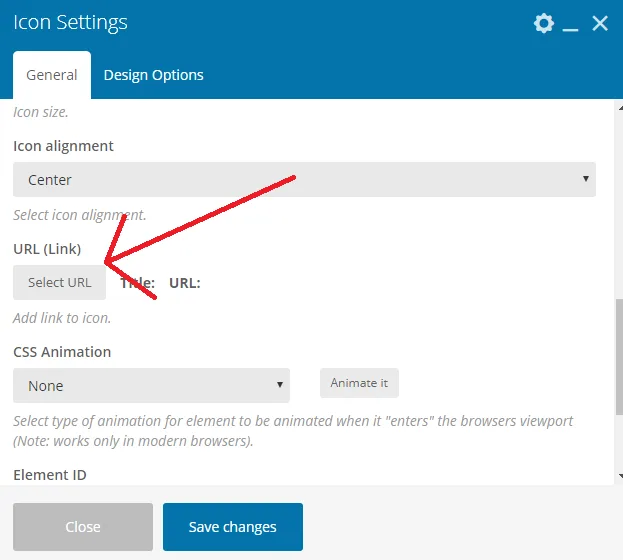Viewport: 623px width, 560px height.
Task: Click the scrollbar down arrow
Action: coord(620,475)
